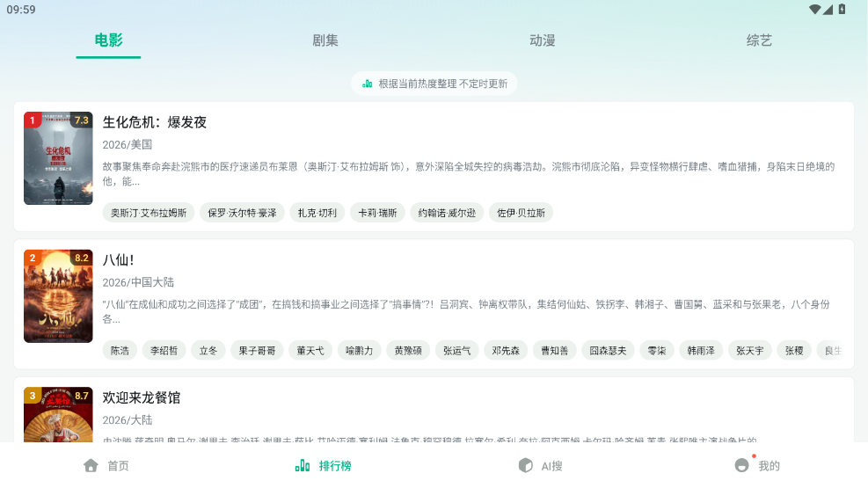The width and height of the screenshot is (868, 488).
Task: Open the 我的 profile icon
Action: 741,465
